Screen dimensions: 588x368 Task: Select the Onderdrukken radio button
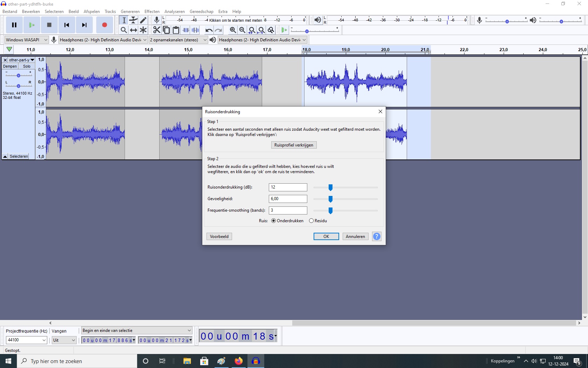[274, 221]
